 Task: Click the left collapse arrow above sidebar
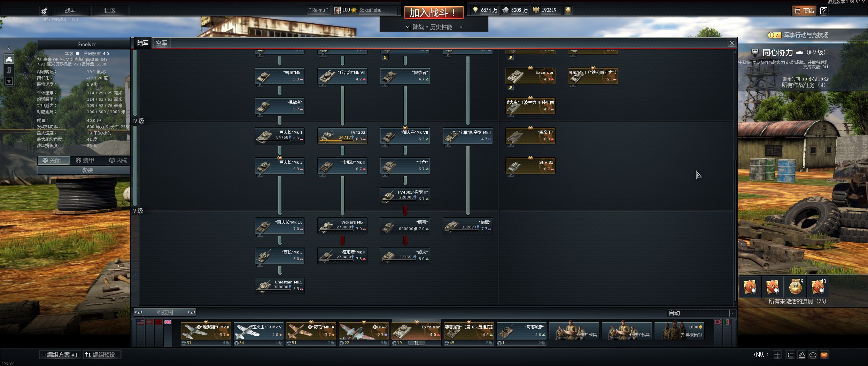(x=9, y=47)
